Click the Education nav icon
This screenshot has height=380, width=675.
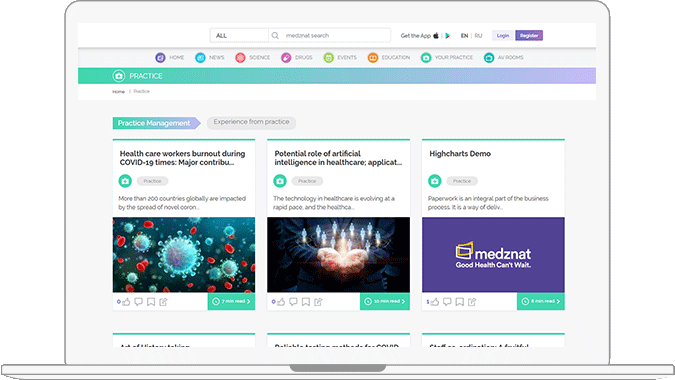pyautogui.click(x=373, y=57)
